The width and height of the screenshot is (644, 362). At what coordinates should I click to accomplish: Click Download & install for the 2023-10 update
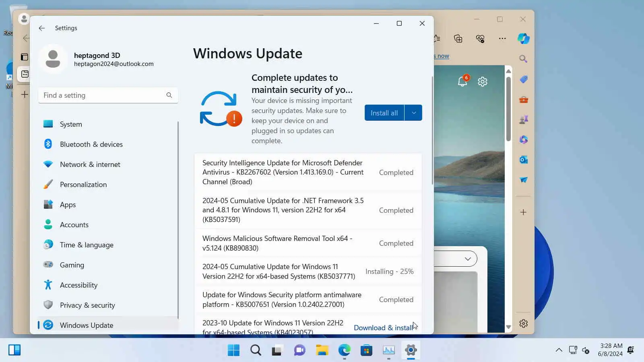click(383, 328)
